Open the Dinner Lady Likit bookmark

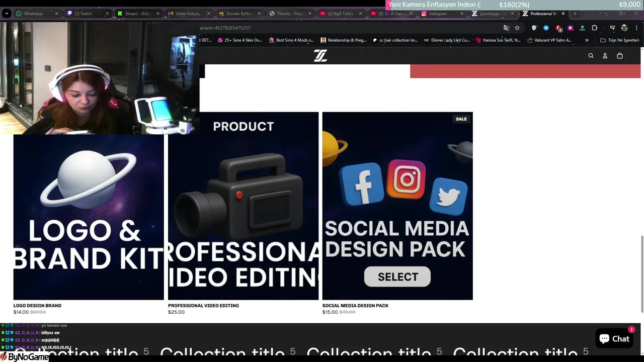point(447,40)
